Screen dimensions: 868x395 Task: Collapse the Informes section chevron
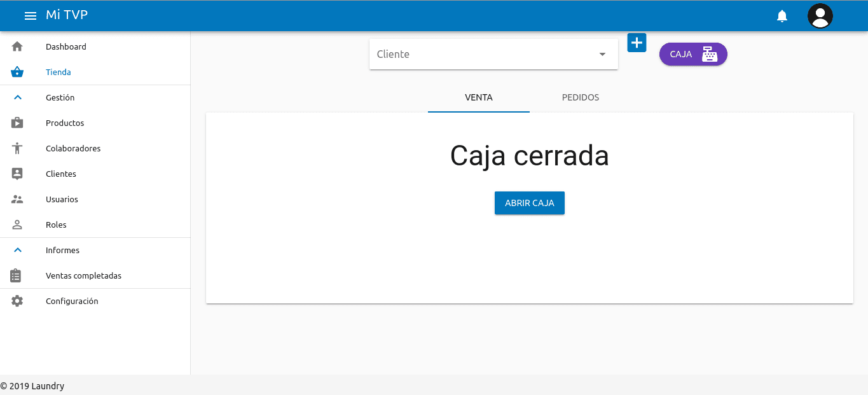click(x=17, y=250)
